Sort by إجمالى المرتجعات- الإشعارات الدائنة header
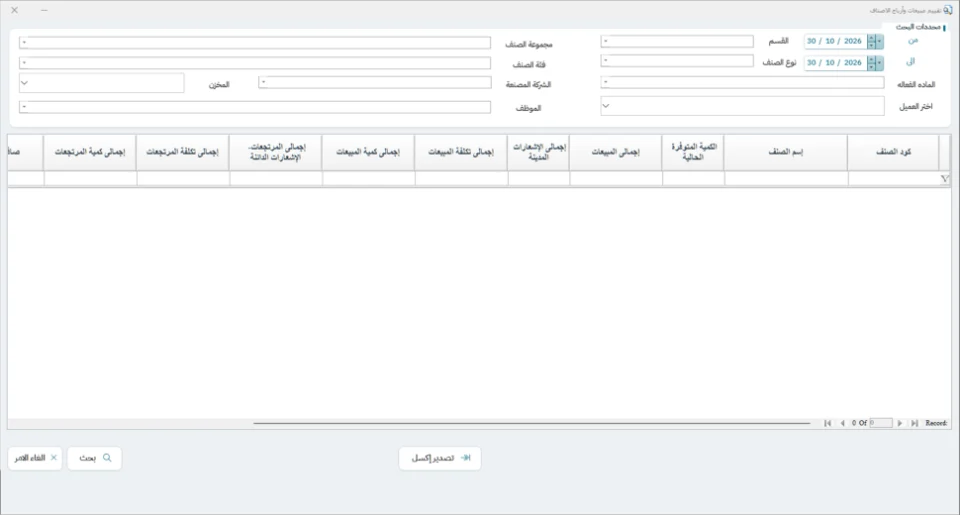960x515 pixels. [276, 152]
